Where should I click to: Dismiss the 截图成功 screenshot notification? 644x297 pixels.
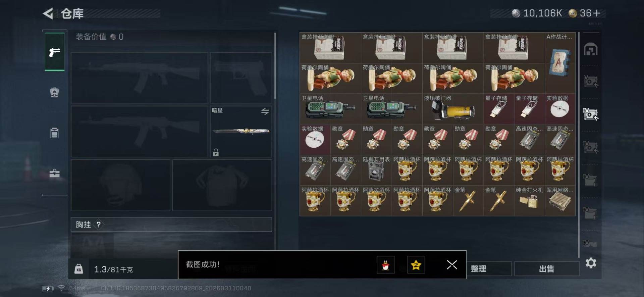pyautogui.click(x=452, y=265)
